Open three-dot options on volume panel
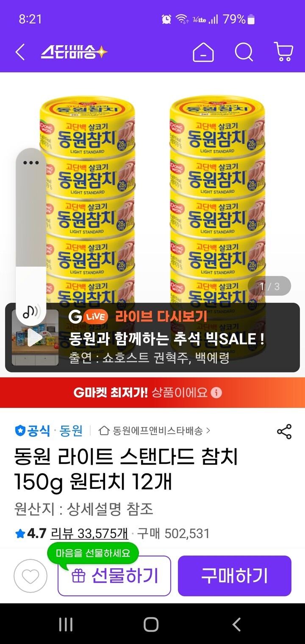The image size is (305, 644). pos(31,163)
